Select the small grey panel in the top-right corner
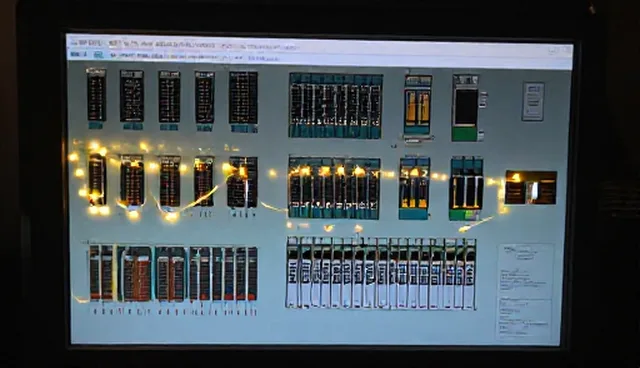The image size is (640, 368). (533, 101)
